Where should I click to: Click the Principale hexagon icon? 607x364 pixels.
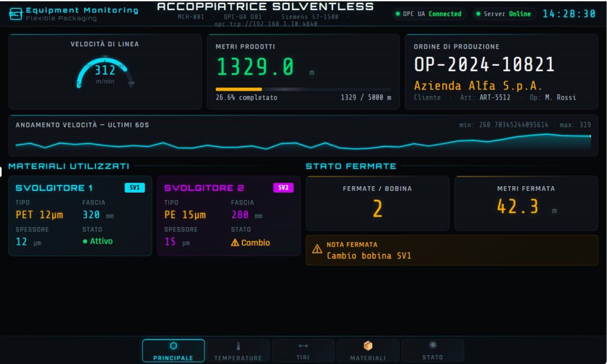click(x=173, y=346)
